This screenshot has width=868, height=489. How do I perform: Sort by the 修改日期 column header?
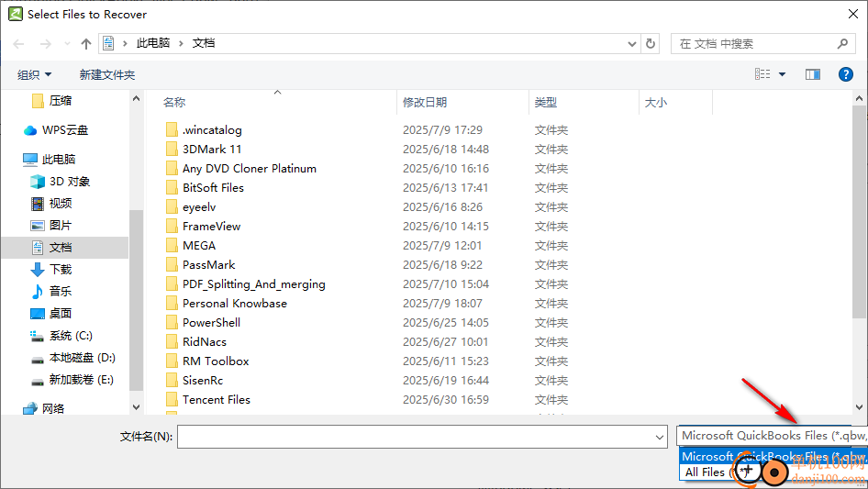(425, 103)
